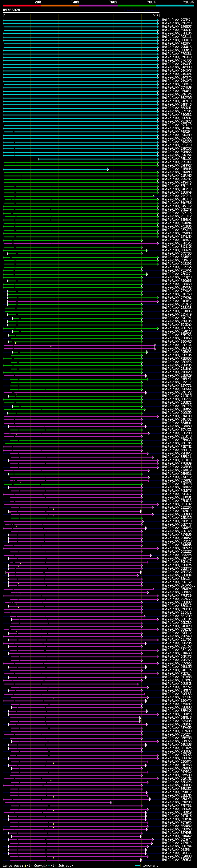Select the UniRef100_B8G2M3 label
197x868 pixels.
(177, 630)
